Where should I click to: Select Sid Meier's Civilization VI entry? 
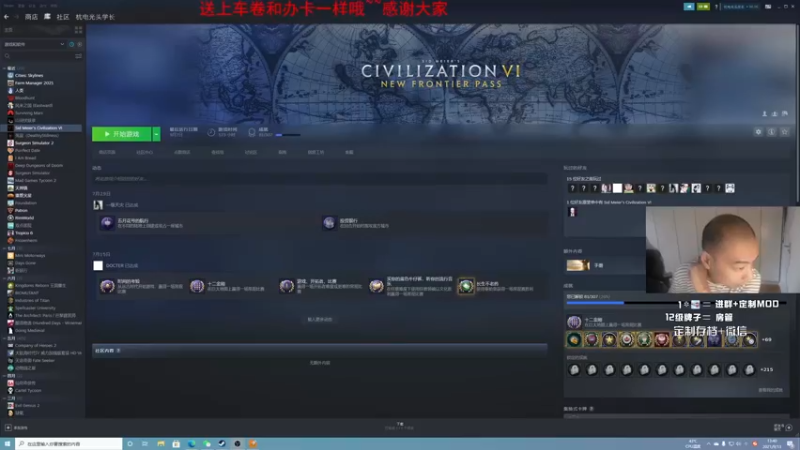(41, 128)
